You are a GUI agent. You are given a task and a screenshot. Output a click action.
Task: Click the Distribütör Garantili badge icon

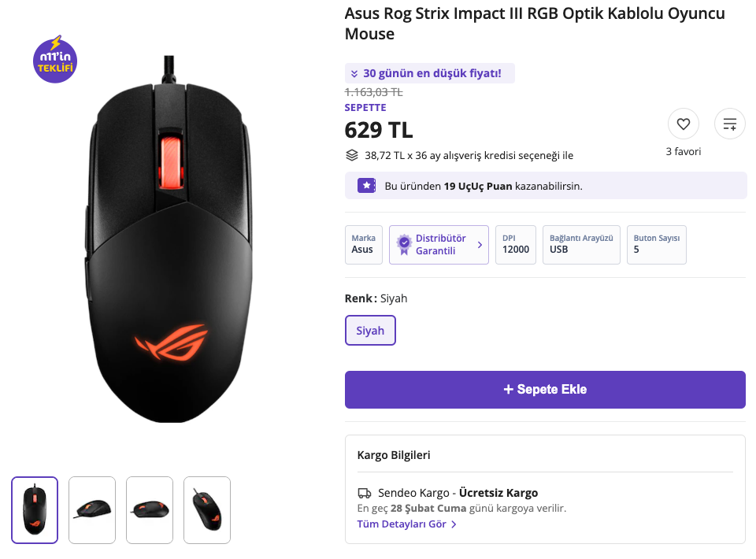click(404, 244)
